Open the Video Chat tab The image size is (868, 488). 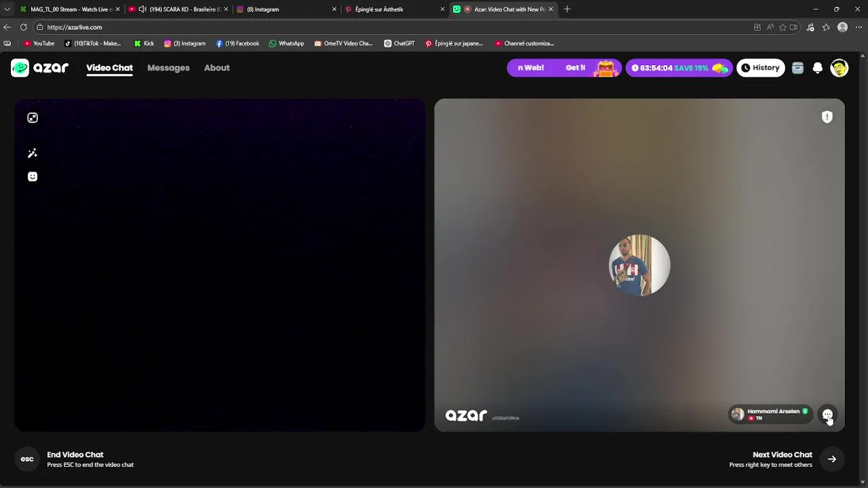click(x=109, y=68)
